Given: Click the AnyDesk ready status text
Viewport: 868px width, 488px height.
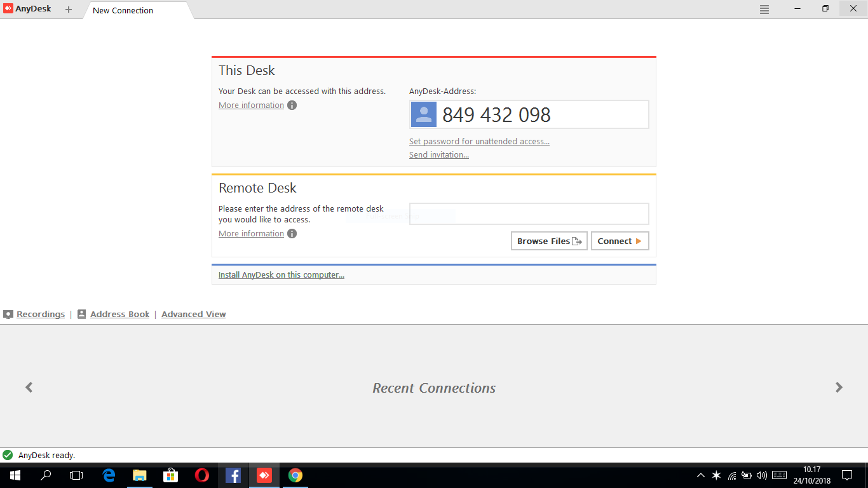Looking at the screenshot, I should click(46, 456).
